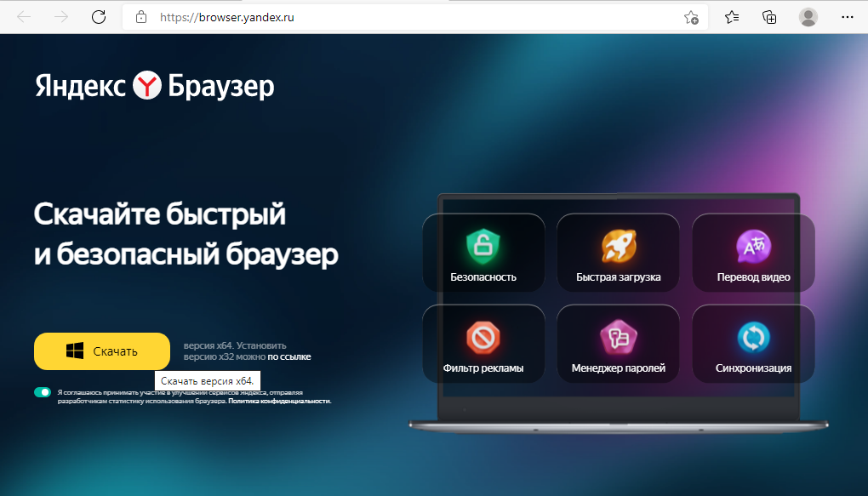
Task: Click the версия x64. Установить text
Action: coord(235,345)
